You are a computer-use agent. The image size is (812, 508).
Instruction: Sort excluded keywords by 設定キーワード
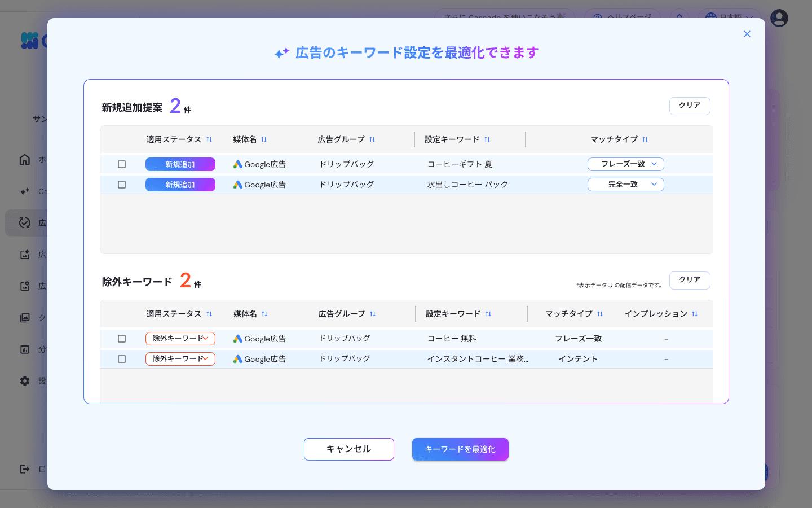pyautogui.click(x=488, y=314)
